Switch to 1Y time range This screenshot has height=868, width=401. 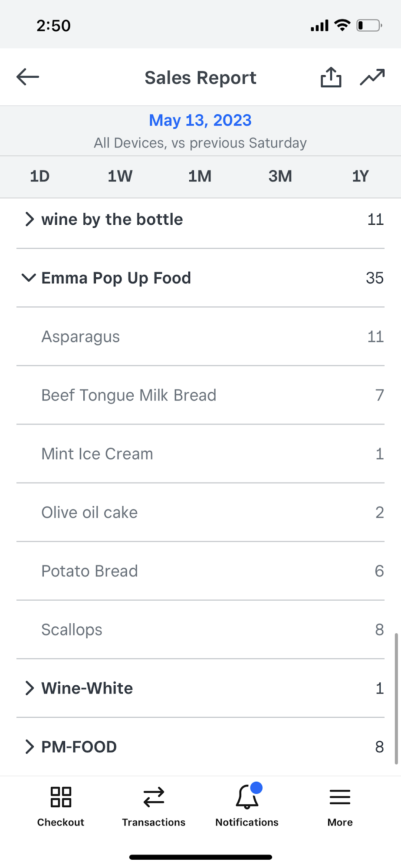[360, 176]
